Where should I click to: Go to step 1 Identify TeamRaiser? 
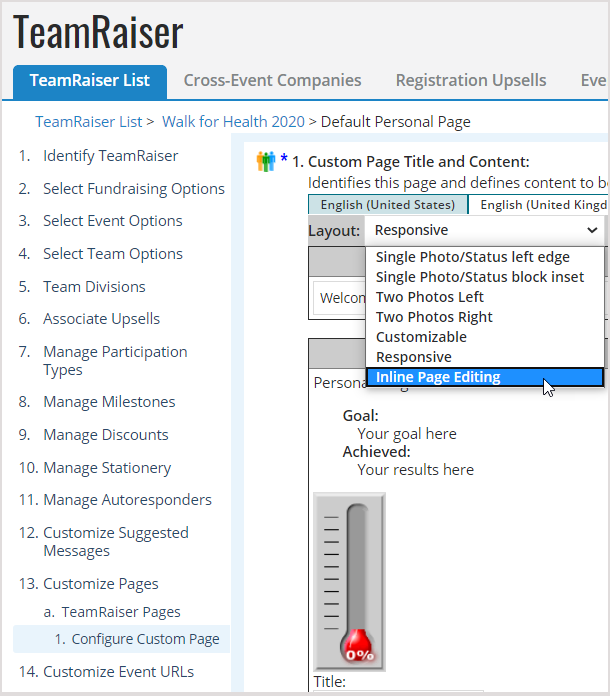[x=110, y=156]
